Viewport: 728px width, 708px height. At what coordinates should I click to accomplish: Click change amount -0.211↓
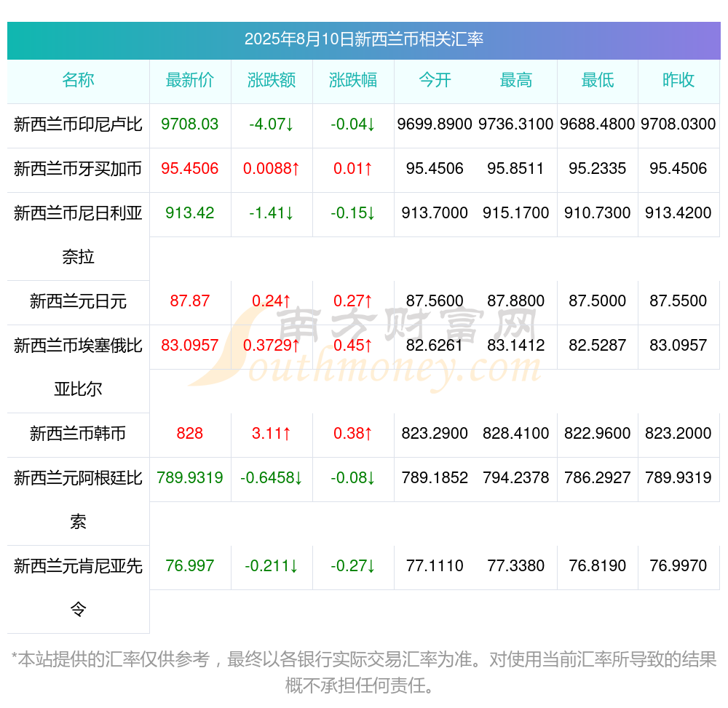click(x=272, y=565)
